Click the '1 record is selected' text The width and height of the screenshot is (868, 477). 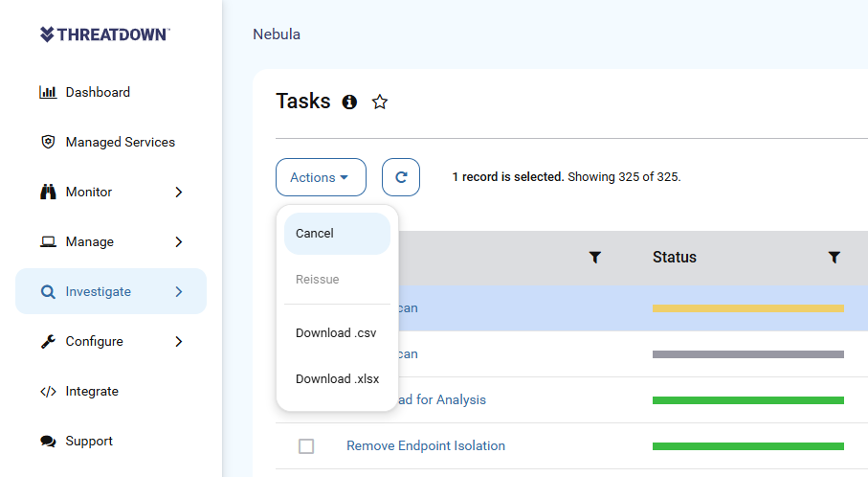tap(507, 177)
